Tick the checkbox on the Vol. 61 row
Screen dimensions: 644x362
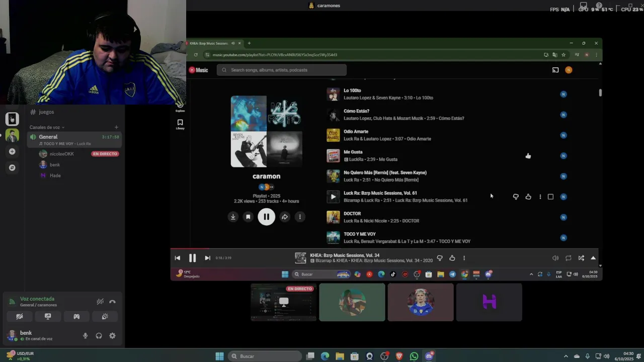point(550,197)
